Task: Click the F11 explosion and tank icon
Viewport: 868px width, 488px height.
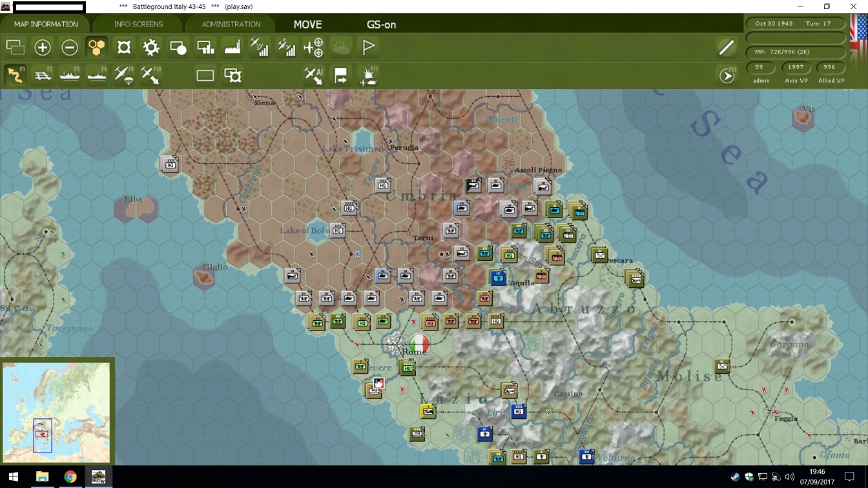Action: pyautogui.click(x=368, y=76)
